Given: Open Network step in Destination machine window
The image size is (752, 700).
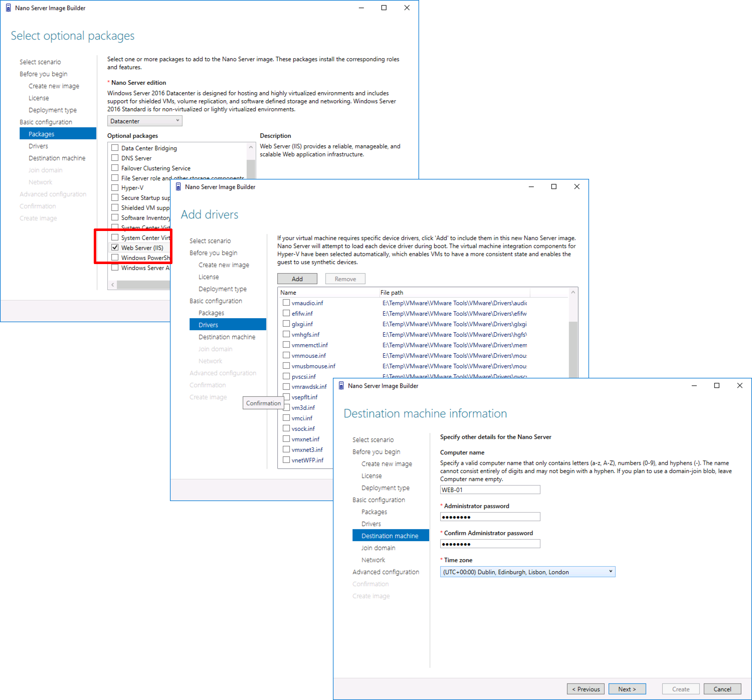Looking at the screenshot, I should (x=373, y=560).
